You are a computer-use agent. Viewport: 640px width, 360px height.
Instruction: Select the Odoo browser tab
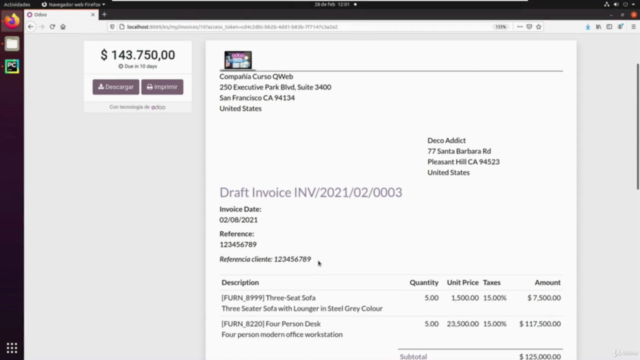[x=61, y=14]
